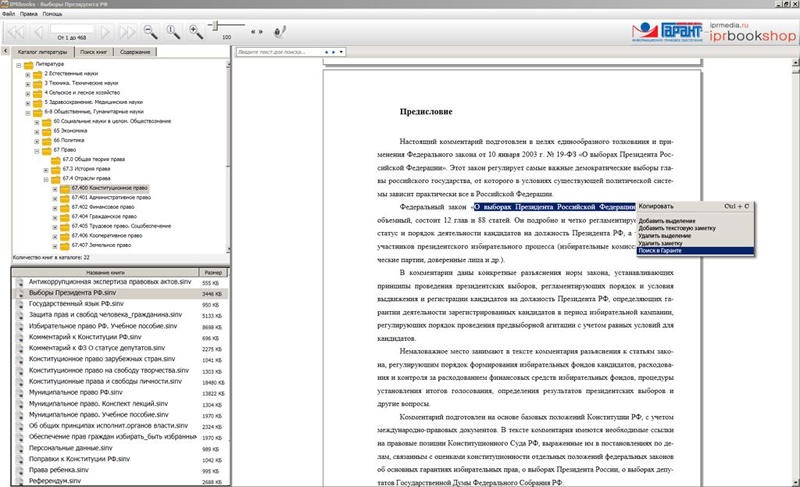Expand the 65 Экономика tree node
Screen dimensions: 800x487
pyautogui.click(x=36, y=130)
